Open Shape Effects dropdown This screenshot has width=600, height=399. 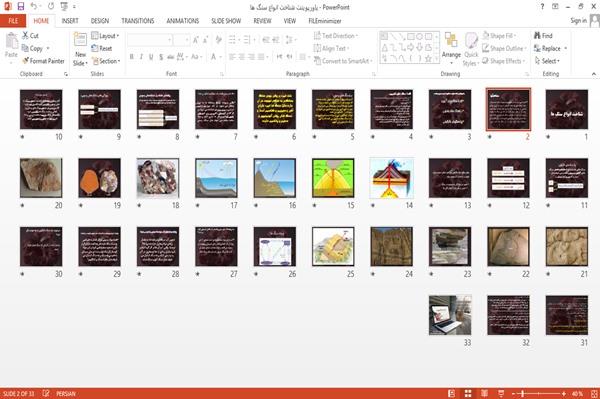[x=503, y=61]
